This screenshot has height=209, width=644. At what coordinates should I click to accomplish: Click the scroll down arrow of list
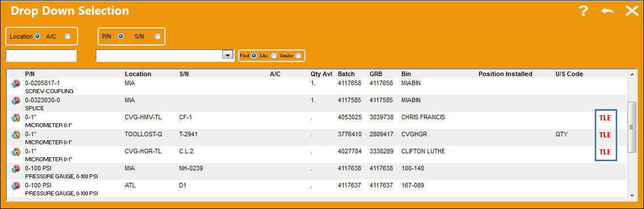[632, 195]
